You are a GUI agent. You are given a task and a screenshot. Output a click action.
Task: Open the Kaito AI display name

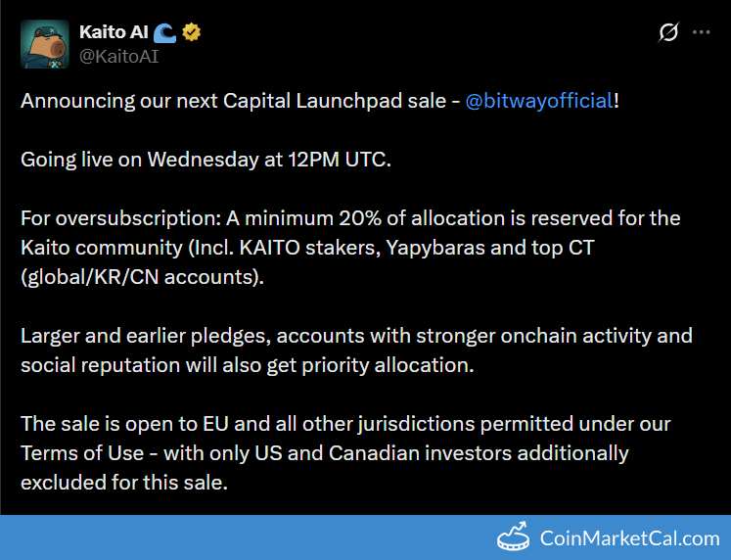(x=114, y=32)
